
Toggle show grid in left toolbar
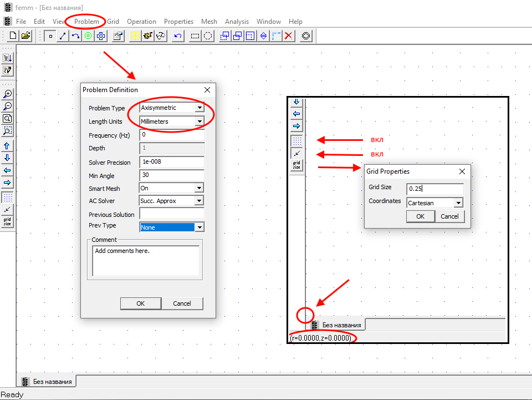tap(7, 198)
